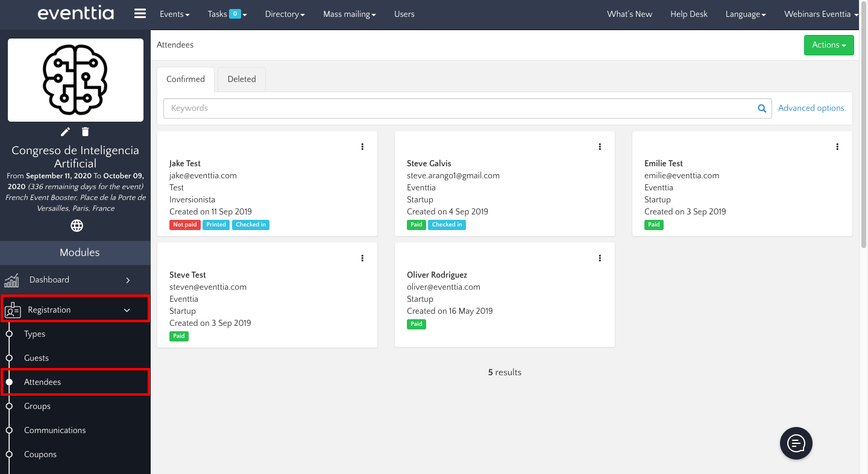The width and height of the screenshot is (868, 474).
Task: Expand the Events dropdown menu
Action: coord(174,14)
